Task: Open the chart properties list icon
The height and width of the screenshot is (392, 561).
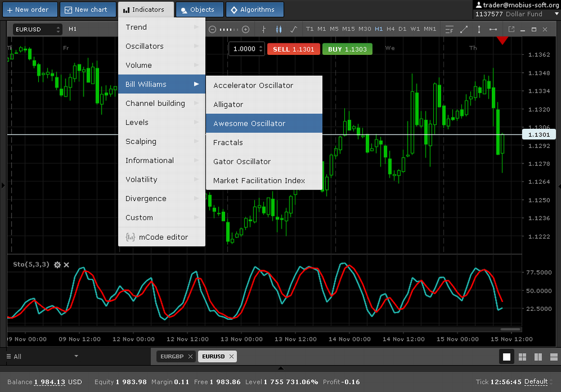Action: click(449, 29)
